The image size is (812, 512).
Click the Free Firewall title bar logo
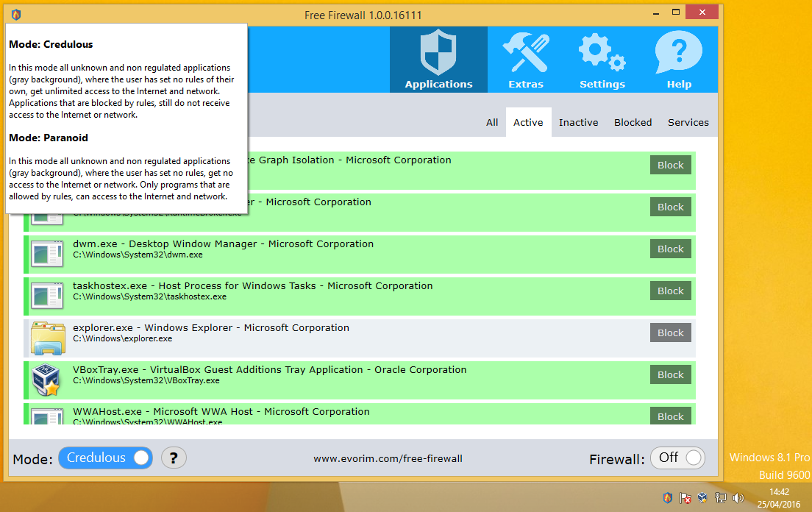click(16, 15)
